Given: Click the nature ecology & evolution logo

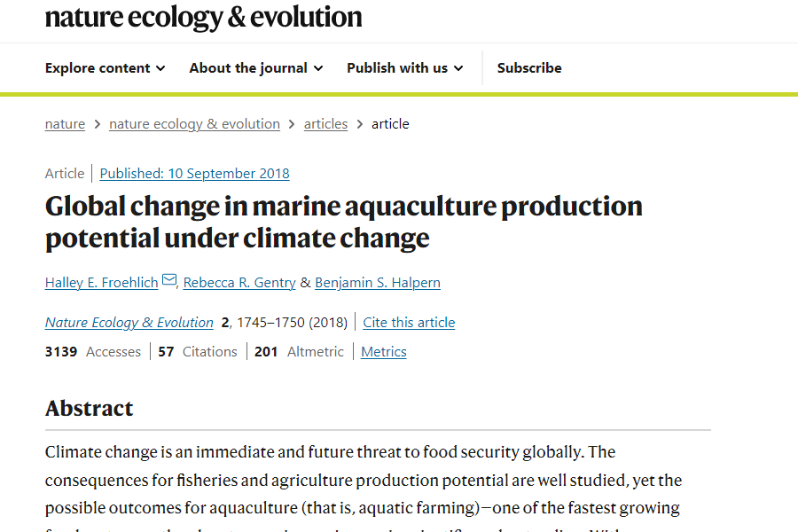Looking at the screenshot, I should click(204, 17).
